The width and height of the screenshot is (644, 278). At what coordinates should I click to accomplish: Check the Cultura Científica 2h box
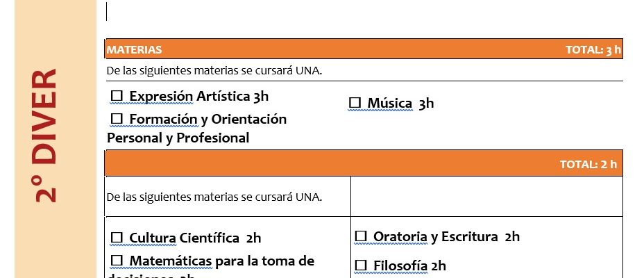coord(117,238)
